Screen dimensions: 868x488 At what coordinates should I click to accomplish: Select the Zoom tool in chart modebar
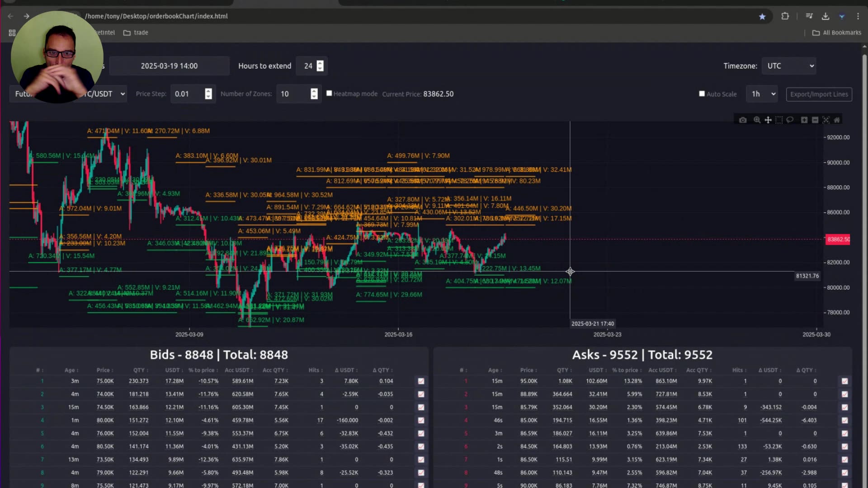(x=757, y=120)
